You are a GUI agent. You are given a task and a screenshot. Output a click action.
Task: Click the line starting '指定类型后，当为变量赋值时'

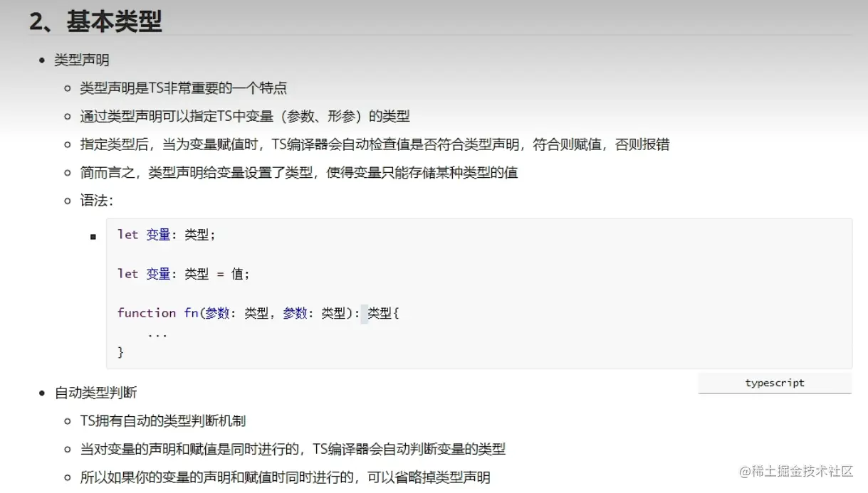[375, 144]
